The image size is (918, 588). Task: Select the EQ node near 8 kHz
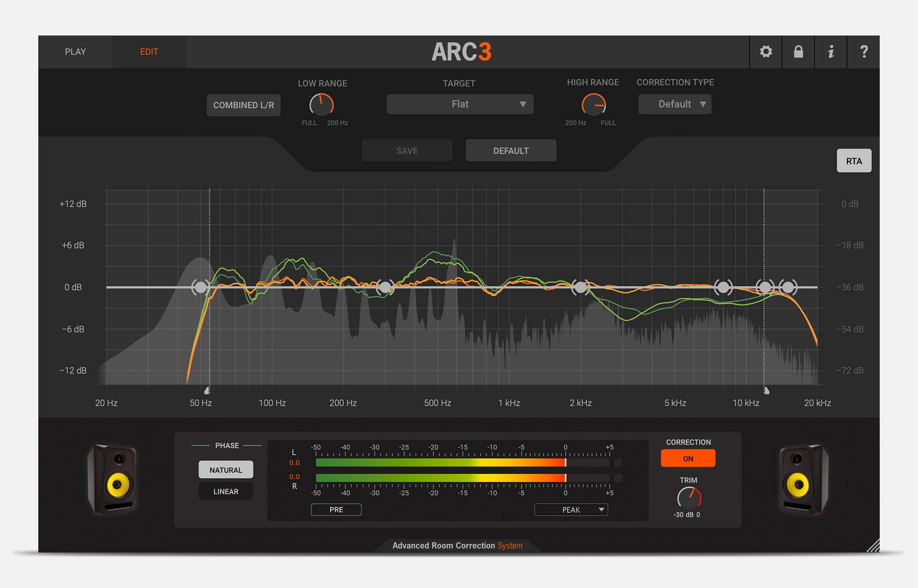723,287
